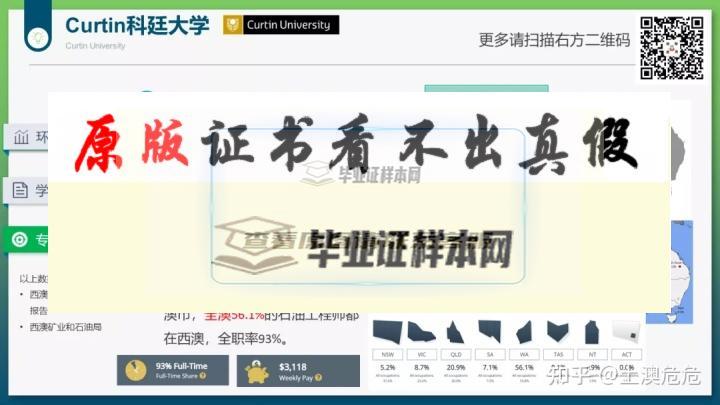Click the TAS map shape icon

tap(558, 332)
